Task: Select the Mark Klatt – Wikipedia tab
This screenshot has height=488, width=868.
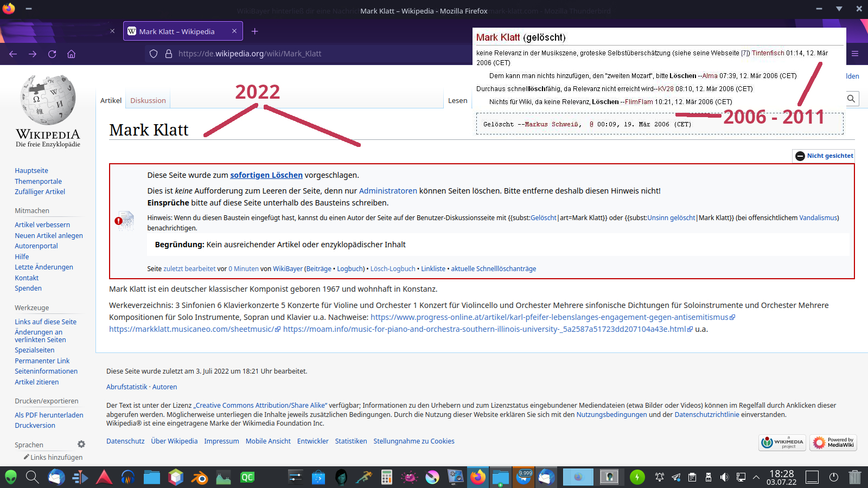Action: coord(183,31)
